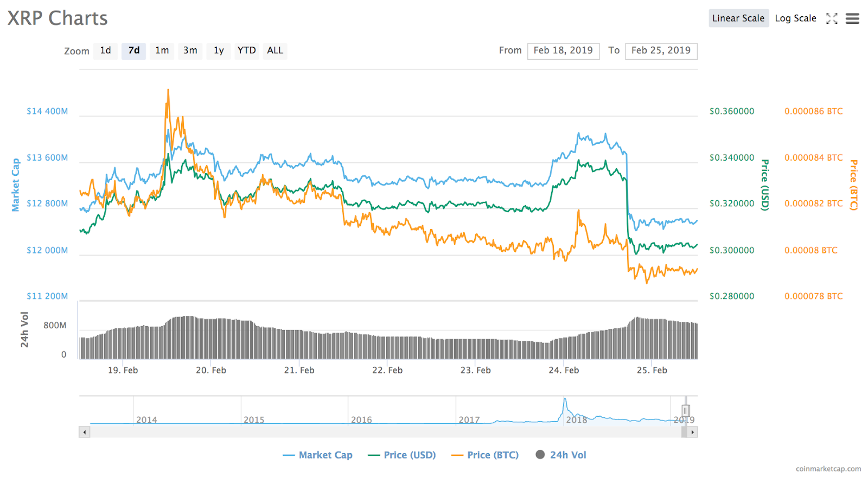Image resolution: width=868 pixels, height=477 pixels.
Task: Click the 800M volume axis label
Action: coord(55,326)
